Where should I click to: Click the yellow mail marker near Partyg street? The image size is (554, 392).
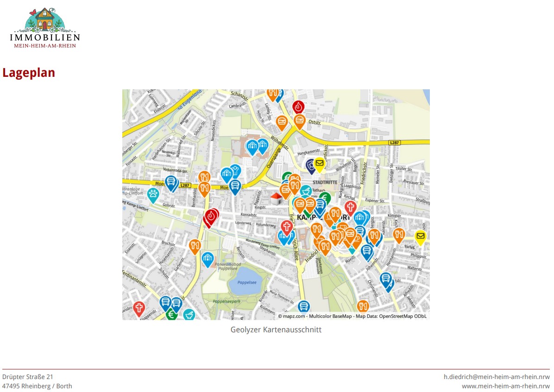[420, 237]
